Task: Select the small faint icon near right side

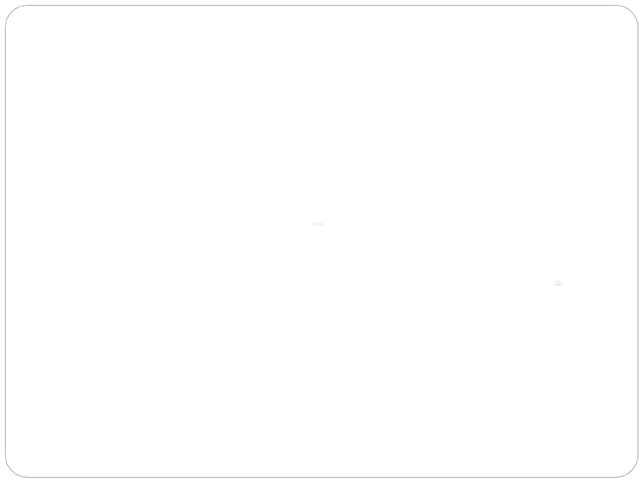Action: [559, 283]
